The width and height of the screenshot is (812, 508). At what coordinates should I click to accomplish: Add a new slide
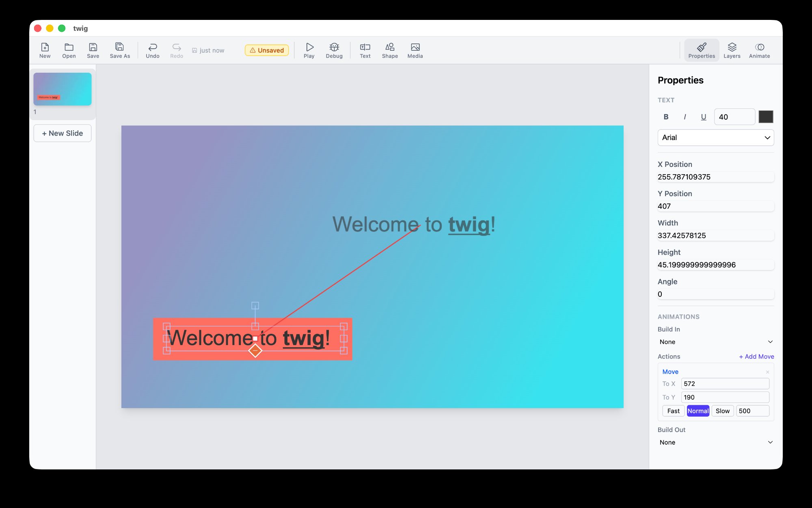(62, 133)
